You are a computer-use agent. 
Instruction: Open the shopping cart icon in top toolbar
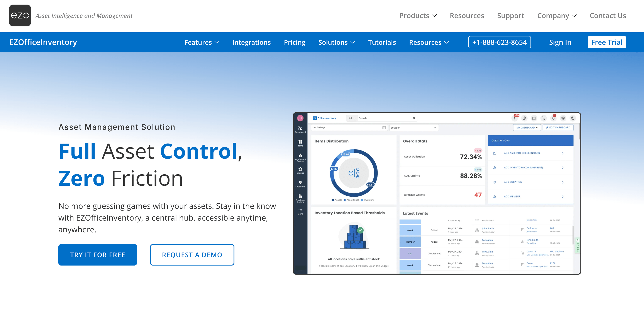point(544,118)
